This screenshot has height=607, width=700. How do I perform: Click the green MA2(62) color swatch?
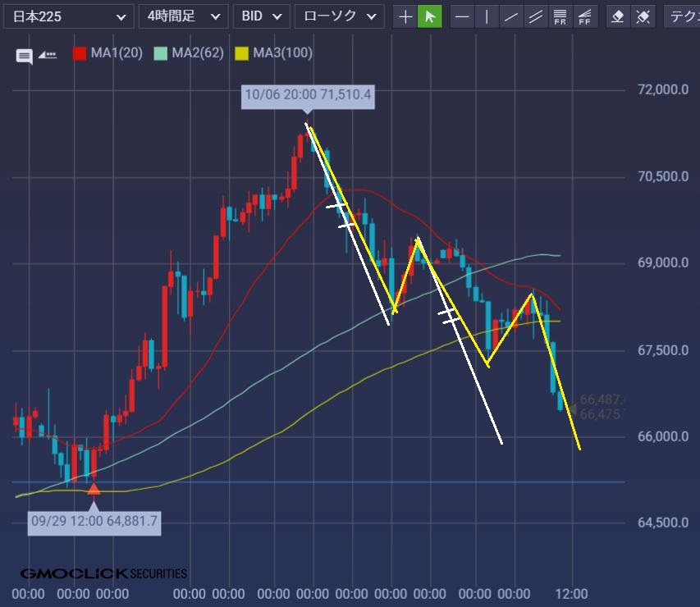161,53
